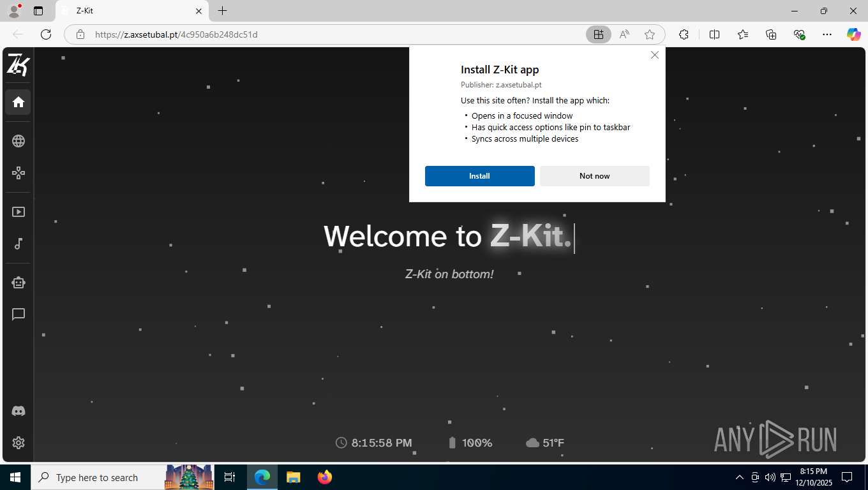The width and height of the screenshot is (868, 490).
Task: Open notification center in the taskbar
Action: [847, 477]
